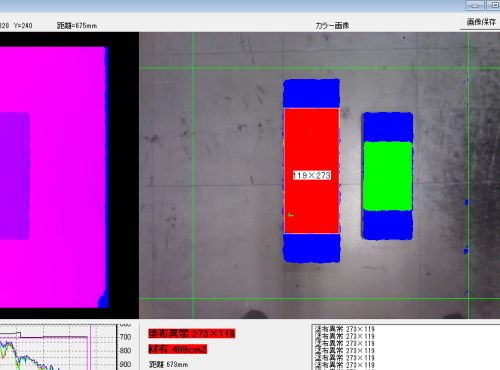Click the green detected rectangle

[388, 176]
